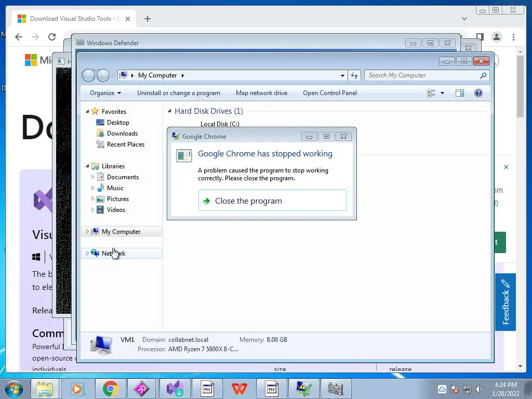
Task: Open the Visual Studio Installer taskbar icon
Action: 175,389
